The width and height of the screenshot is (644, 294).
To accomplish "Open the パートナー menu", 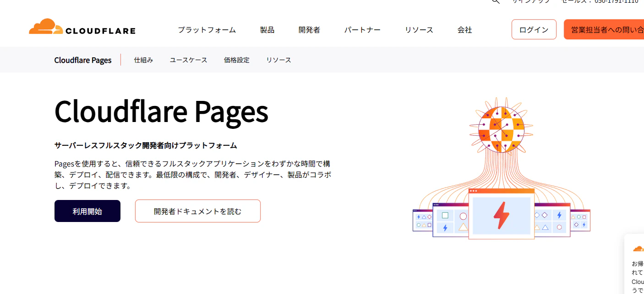I will (x=362, y=30).
